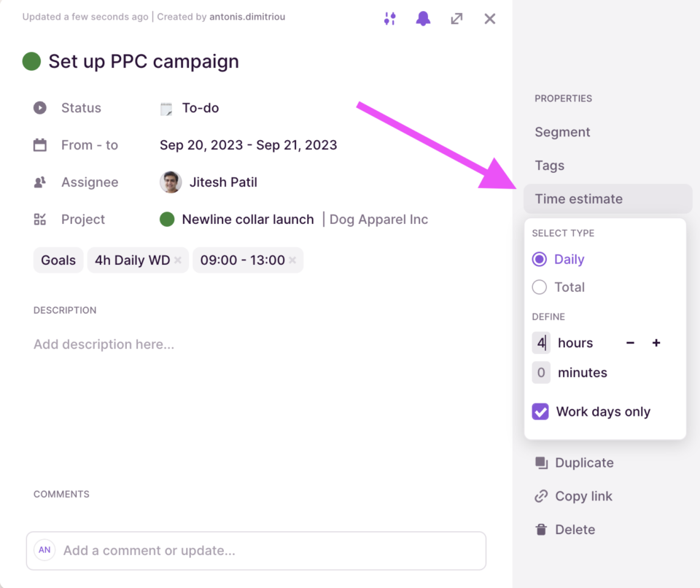The width and height of the screenshot is (700, 588).
Task: Select Segment under Properties
Action: (x=562, y=132)
